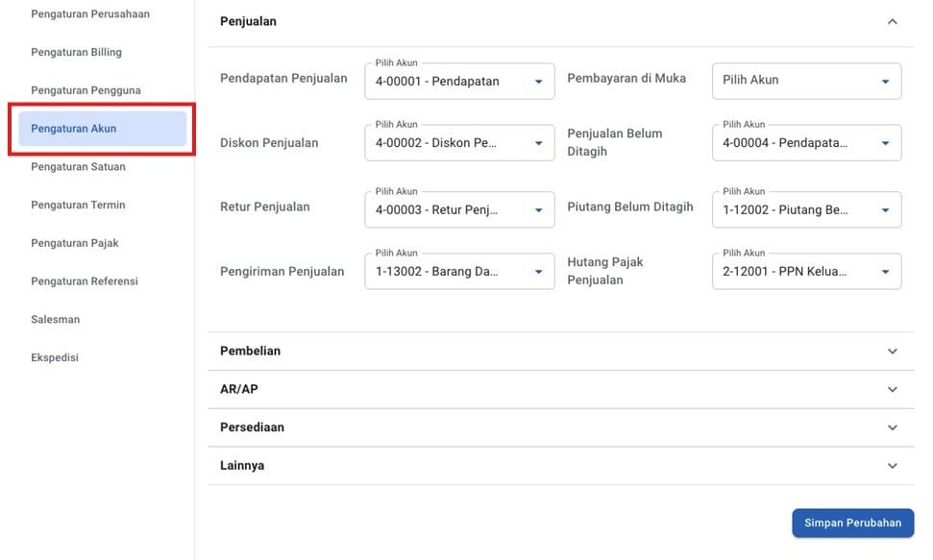Open the Diskon Penjualan account dropdown
The width and height of the screenshot is (933, 560).
coord(459,143)
